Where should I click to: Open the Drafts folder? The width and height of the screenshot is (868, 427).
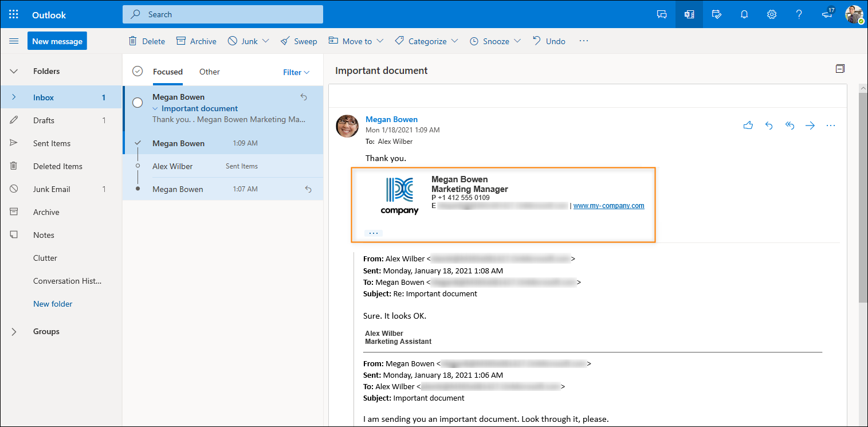tap(61, 120)
